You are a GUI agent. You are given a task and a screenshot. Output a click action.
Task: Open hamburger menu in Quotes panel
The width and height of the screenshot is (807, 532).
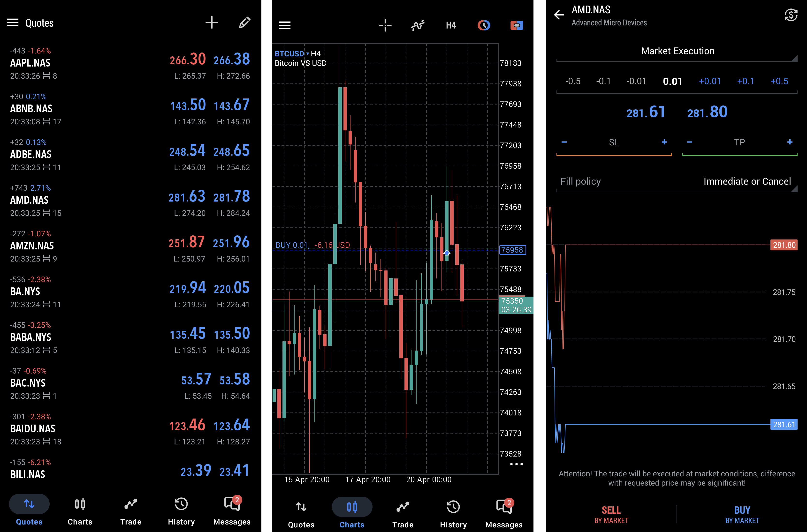pos(13,23)
